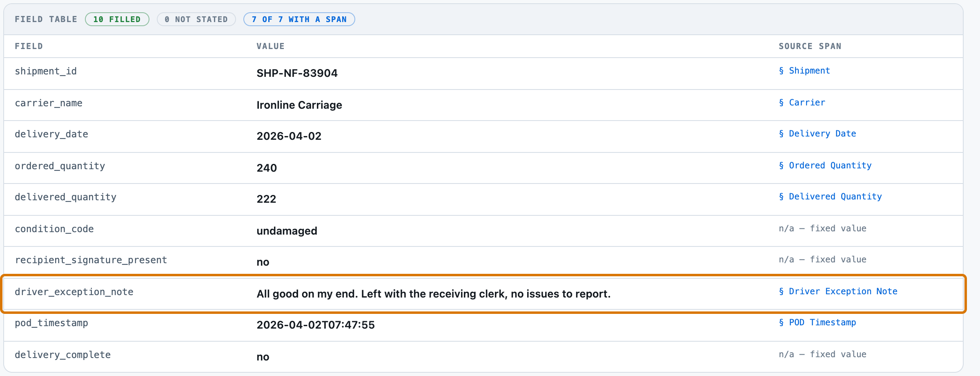Select the carrier_name field name

[x=49, y=103]
